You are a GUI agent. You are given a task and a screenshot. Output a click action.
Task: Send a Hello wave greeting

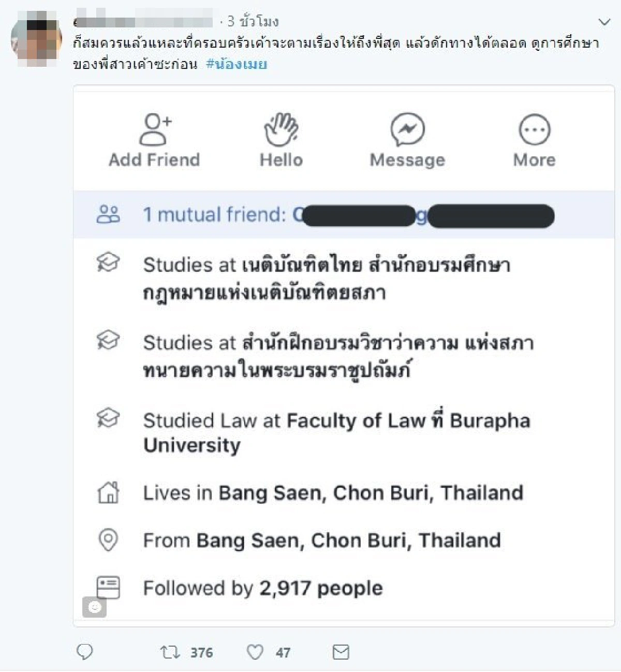[280, 129]
